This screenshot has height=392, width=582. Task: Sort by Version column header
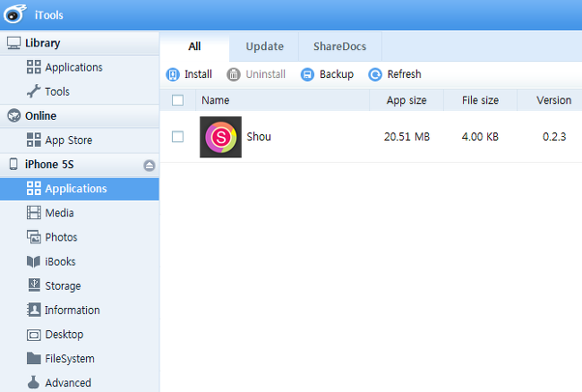550,100
